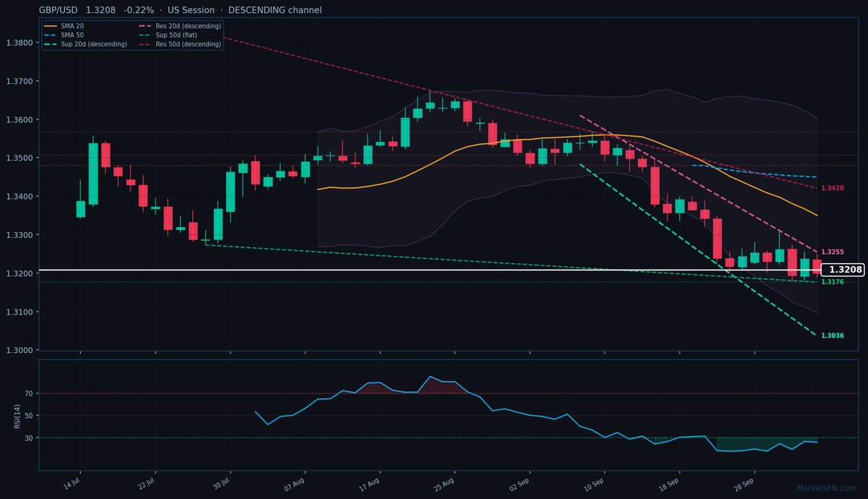This screenshot has width=868, height=499.
Task: Click the GBP/USD title text
Action: 60,10
